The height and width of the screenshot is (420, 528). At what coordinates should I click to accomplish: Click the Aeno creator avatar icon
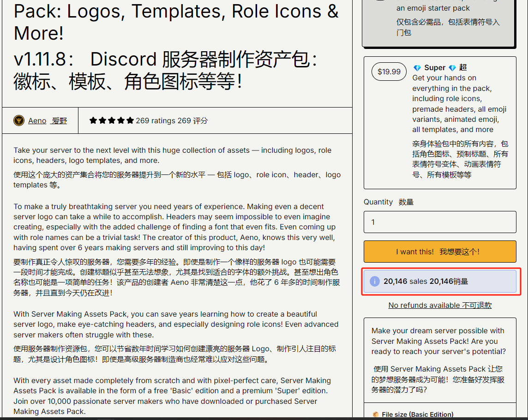(x=19, y=120)
